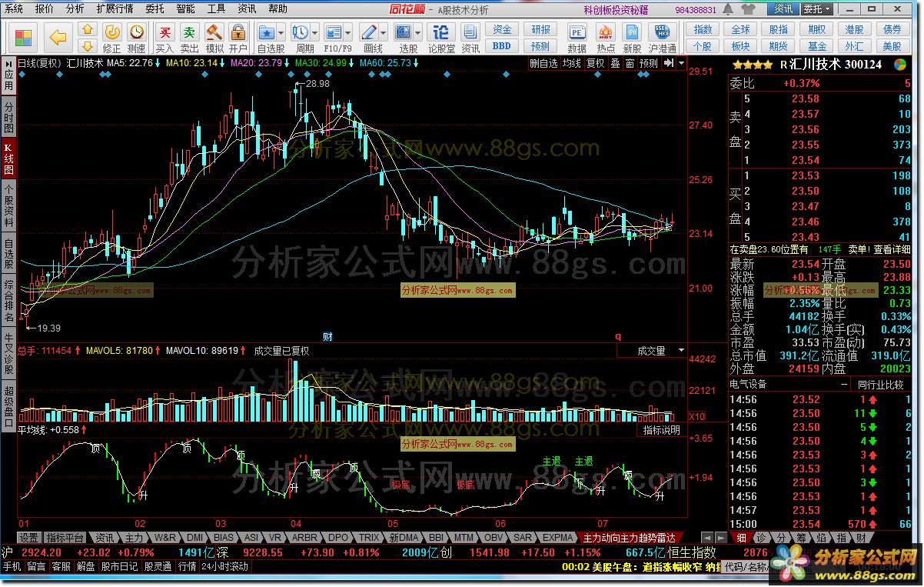
Task: Click the 数据 PE icon
Action: [x=577, y=32]
